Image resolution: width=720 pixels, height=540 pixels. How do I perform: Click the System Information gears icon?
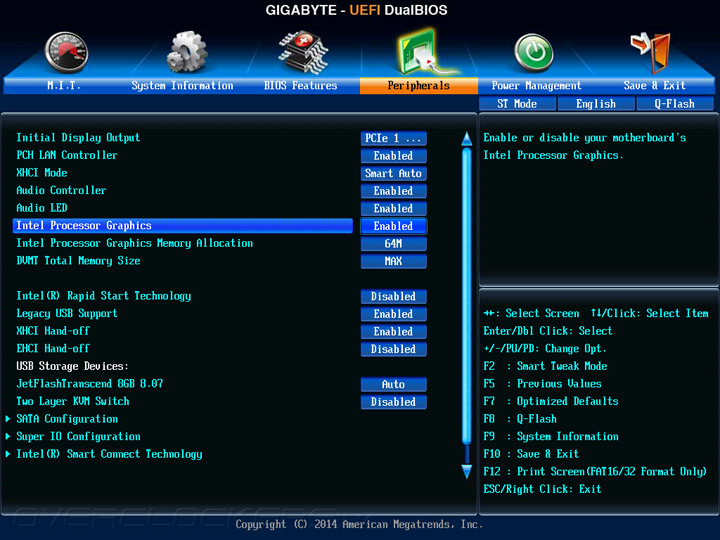tap(187, 52)
